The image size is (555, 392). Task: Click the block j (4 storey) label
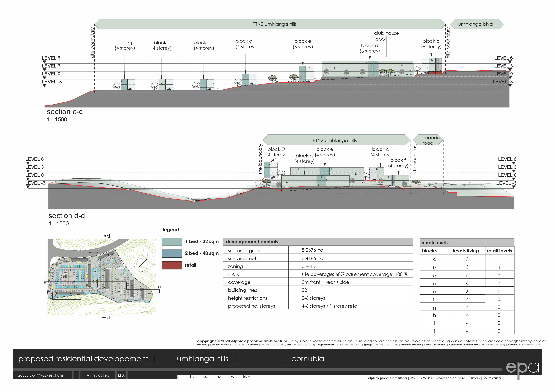click(x=125, y=45)
